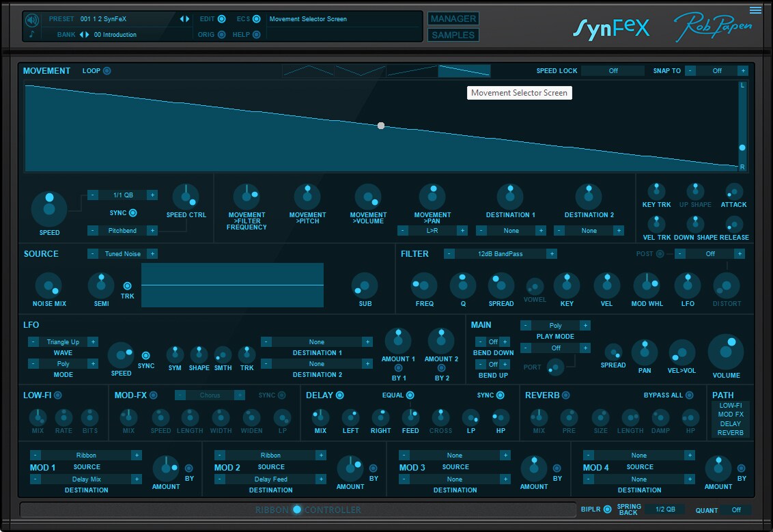Disable the DELAY effect

(339, 395)
